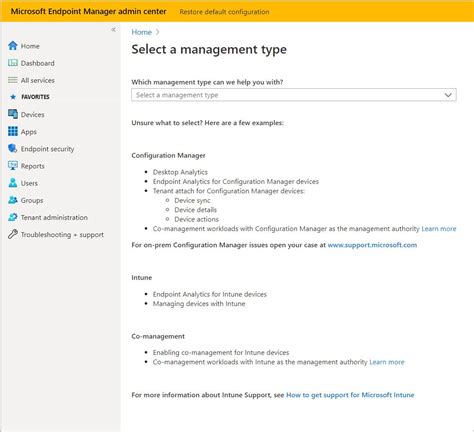
Task: Click the Tenant administration icon
Action: [13, 217]
